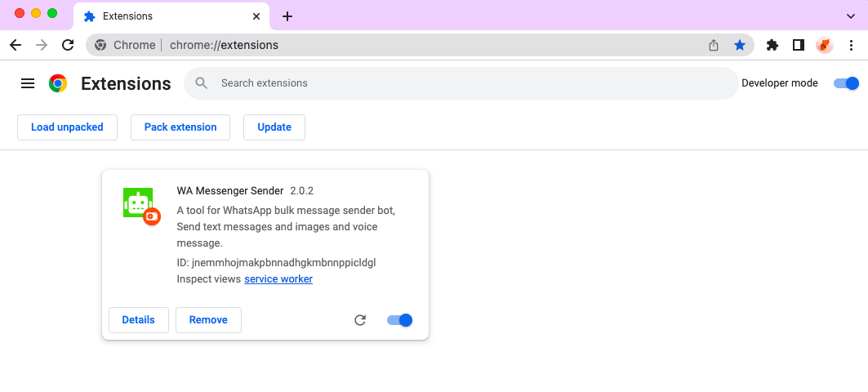
Task: Click the version number 2.0.2
Action: [301, 191]
